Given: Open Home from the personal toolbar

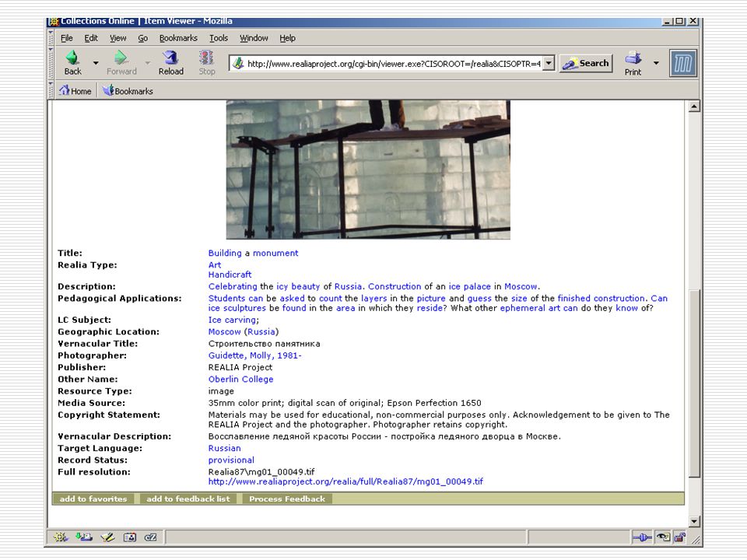Looking at the screenshot, I should tap(75, 90).
